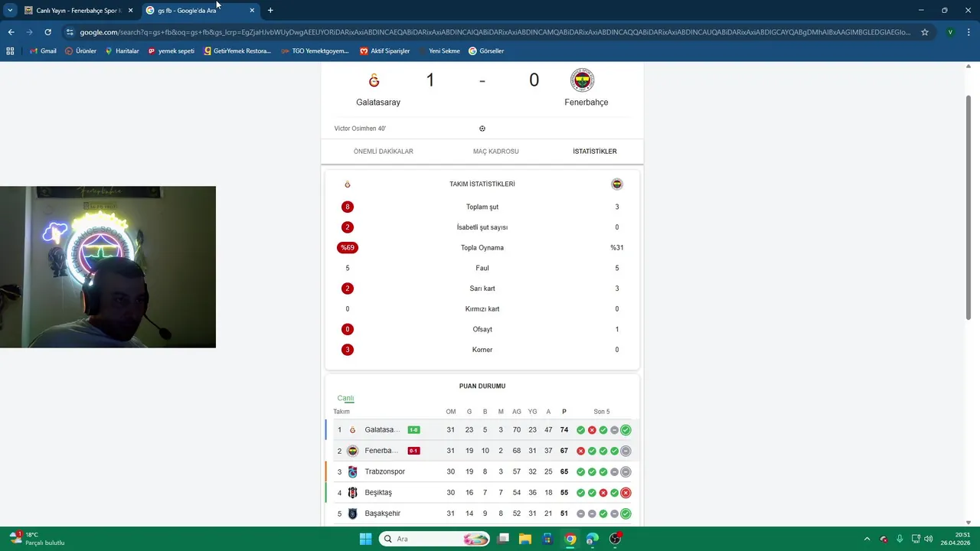Select the 'gs fb - Google'da Ara' tab

click(x=200, y=11)
